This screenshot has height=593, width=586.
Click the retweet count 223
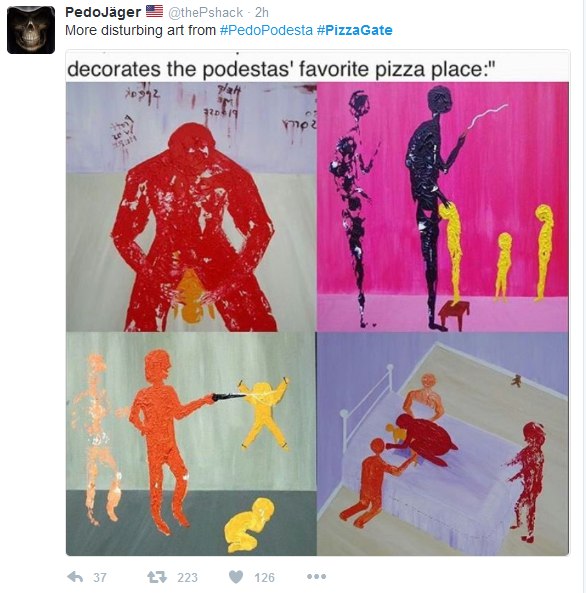[187, 577]
